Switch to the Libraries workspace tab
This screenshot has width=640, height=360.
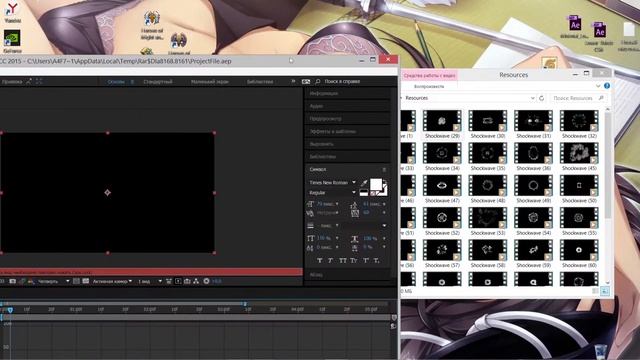[x=260, y=82]
